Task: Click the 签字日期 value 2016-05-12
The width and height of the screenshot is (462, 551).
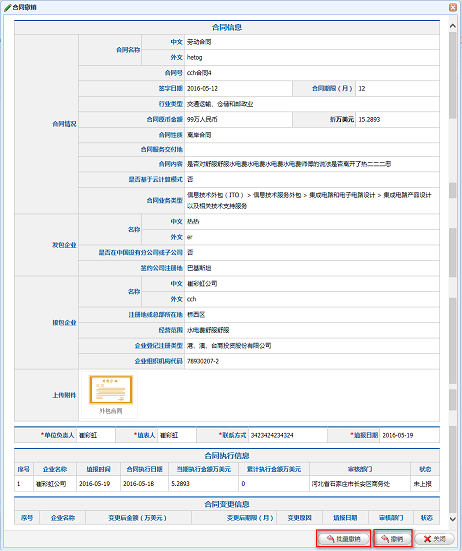Action: click(x=202, y=88)
